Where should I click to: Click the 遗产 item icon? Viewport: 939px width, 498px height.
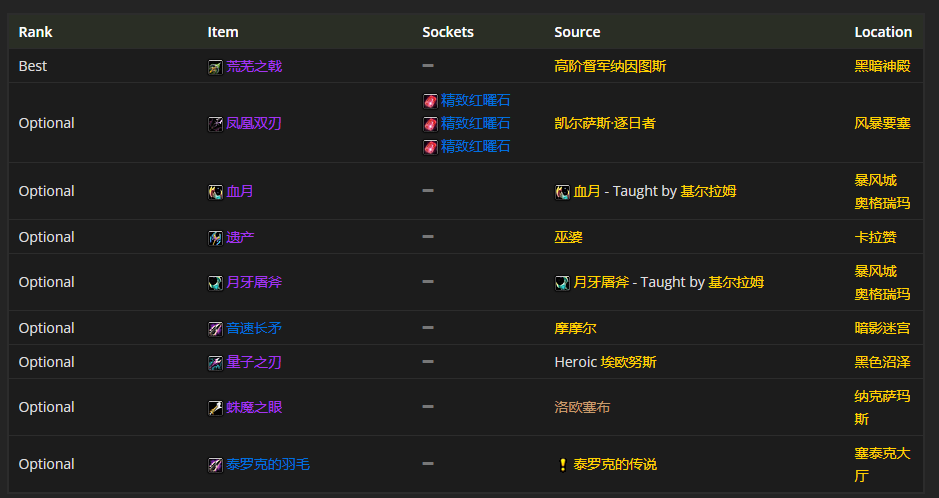click(215, 238)
